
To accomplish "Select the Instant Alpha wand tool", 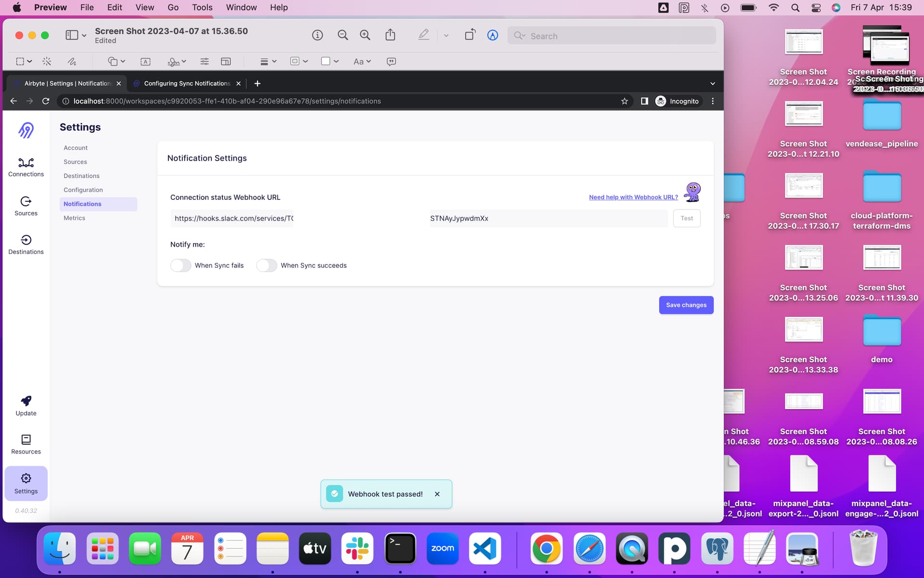I will click(47, 61).
